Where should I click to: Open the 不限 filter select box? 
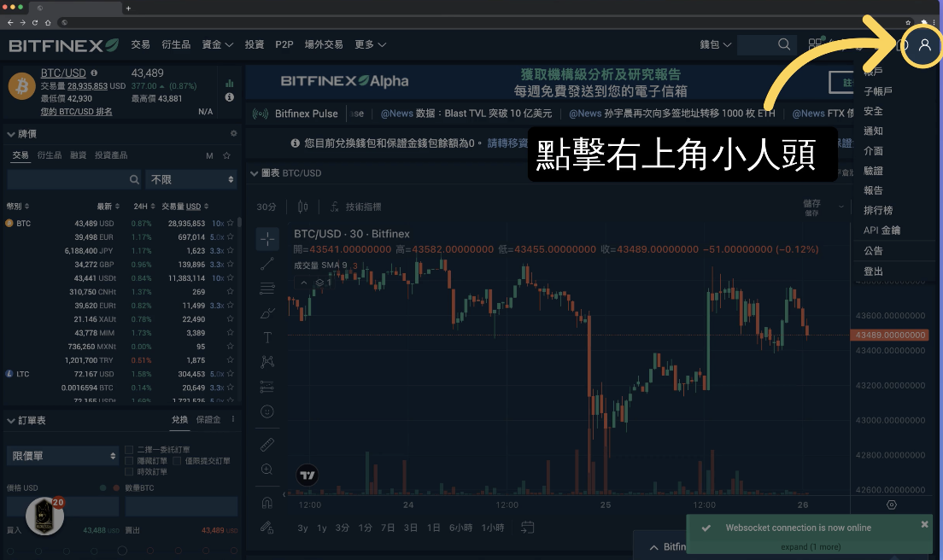click(192, 179)
